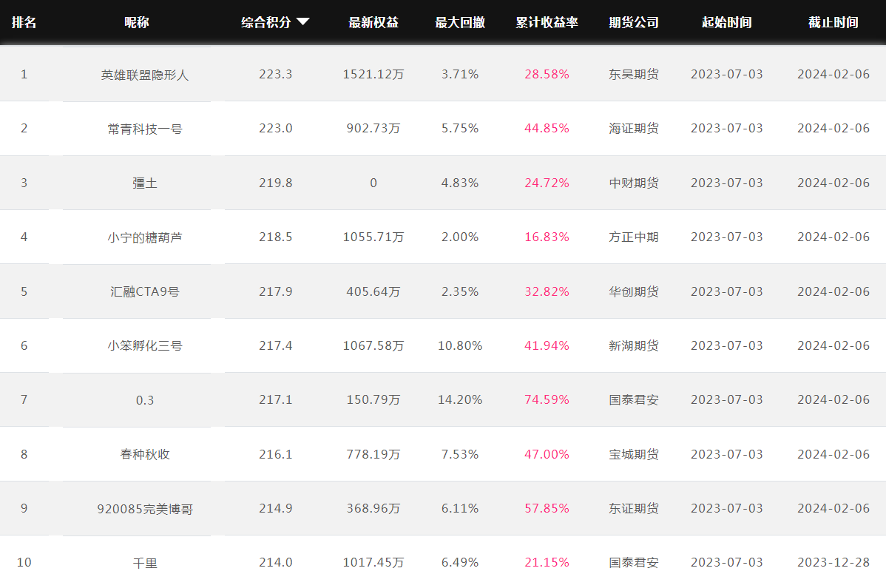Select score 216.1
Screen dimensions: 886x588
point(276,454)
